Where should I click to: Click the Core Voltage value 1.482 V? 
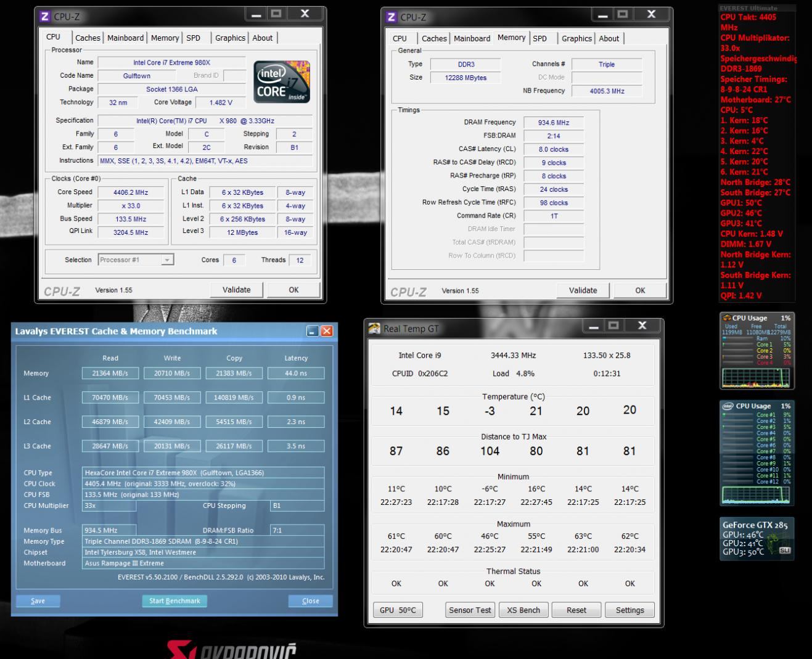[x=221, y=103]
